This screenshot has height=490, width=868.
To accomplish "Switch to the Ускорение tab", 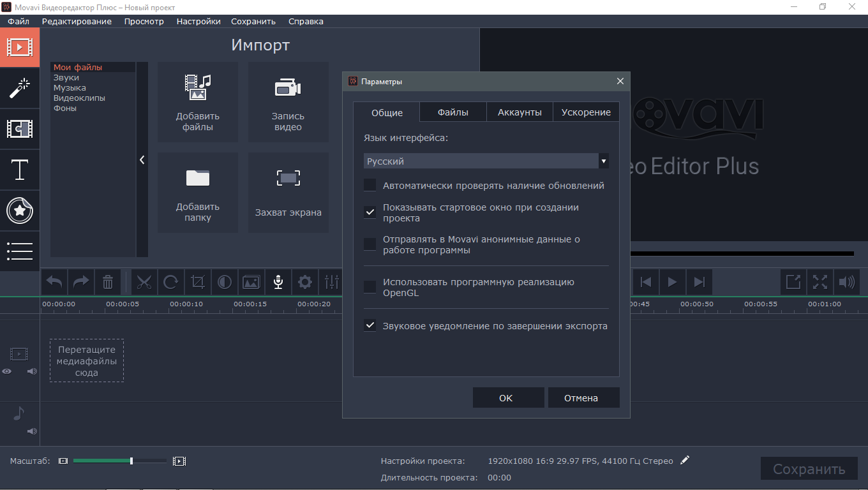I will (586, 112).
